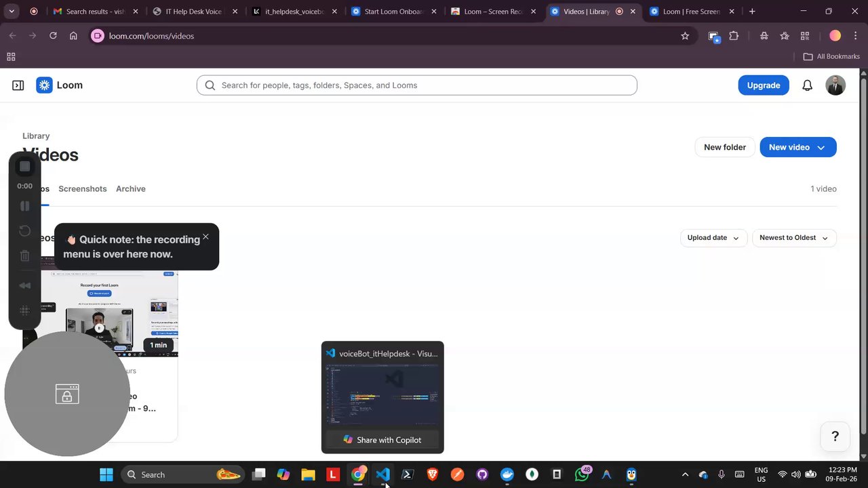Viewport: 868px width, 488px height.
Task: Open the New video dropdown
Action: tap(797, 147)
